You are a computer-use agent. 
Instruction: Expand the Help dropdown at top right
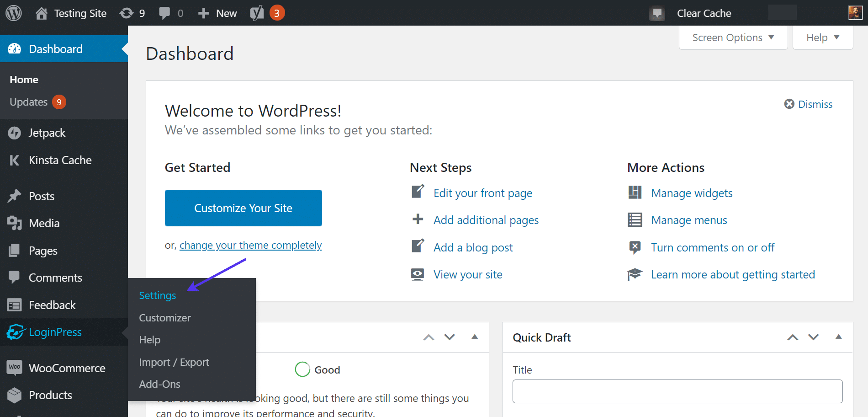click(x=821, y=37)
